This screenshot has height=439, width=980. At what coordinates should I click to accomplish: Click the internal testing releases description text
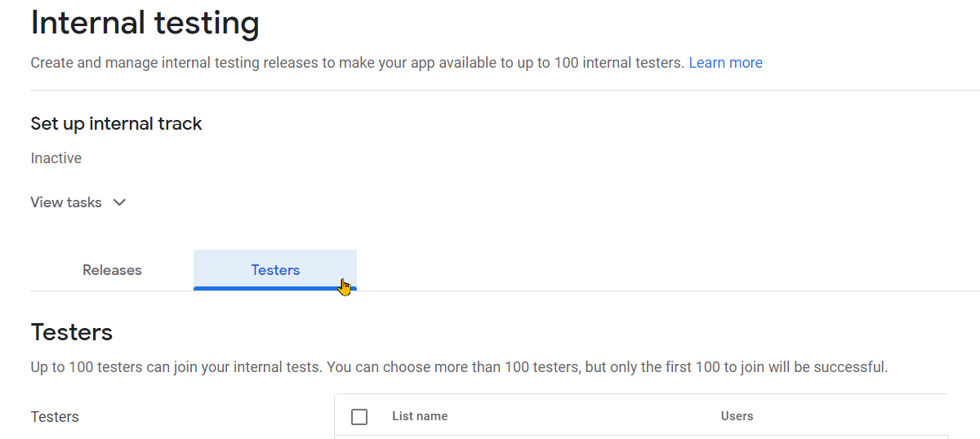click(358, 63)
